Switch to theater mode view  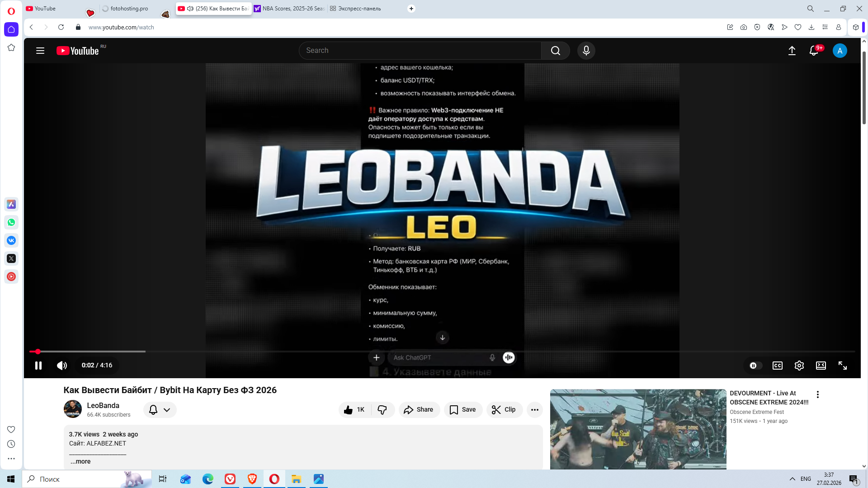click(x=821, y=366)
